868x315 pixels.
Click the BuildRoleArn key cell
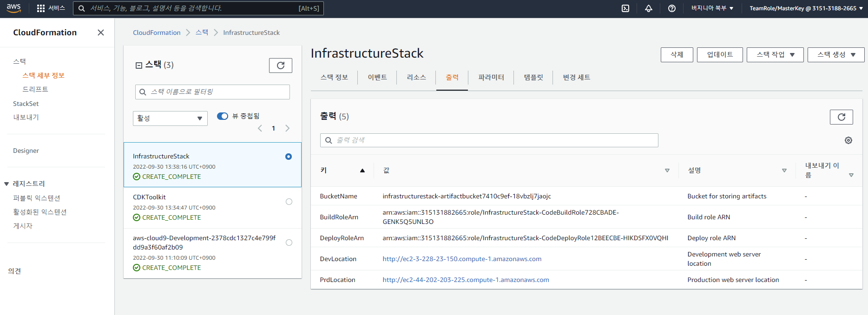pos(339,217)
